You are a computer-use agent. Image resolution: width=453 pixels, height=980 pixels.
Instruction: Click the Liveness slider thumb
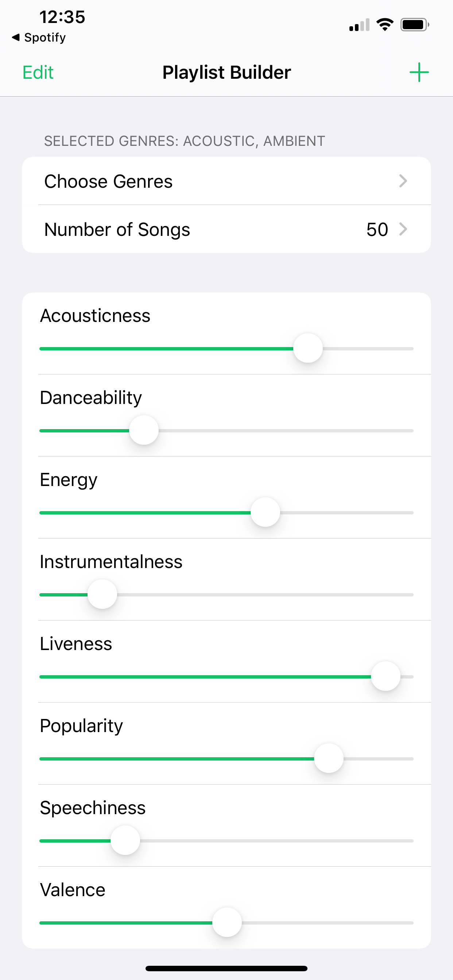tap(386, 676)
